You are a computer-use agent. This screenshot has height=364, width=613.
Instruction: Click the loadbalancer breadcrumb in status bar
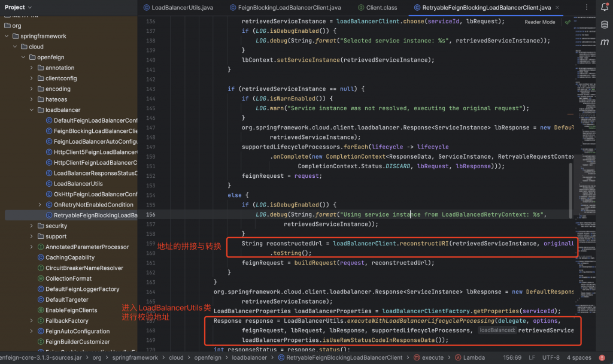point(249,358)
